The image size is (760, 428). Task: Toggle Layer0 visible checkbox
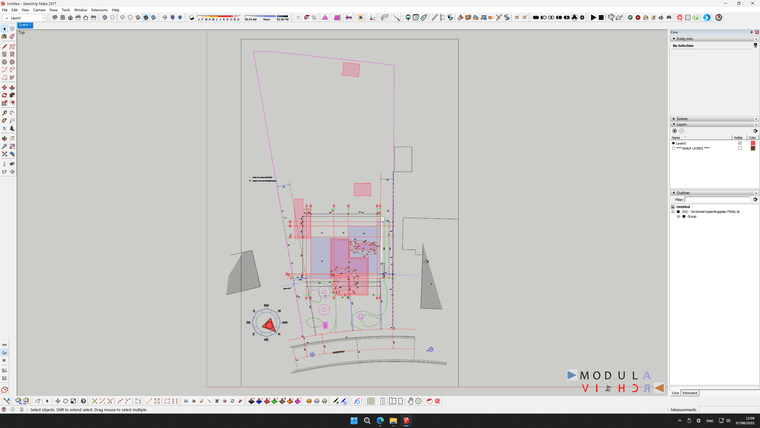(x=740, y=143)
